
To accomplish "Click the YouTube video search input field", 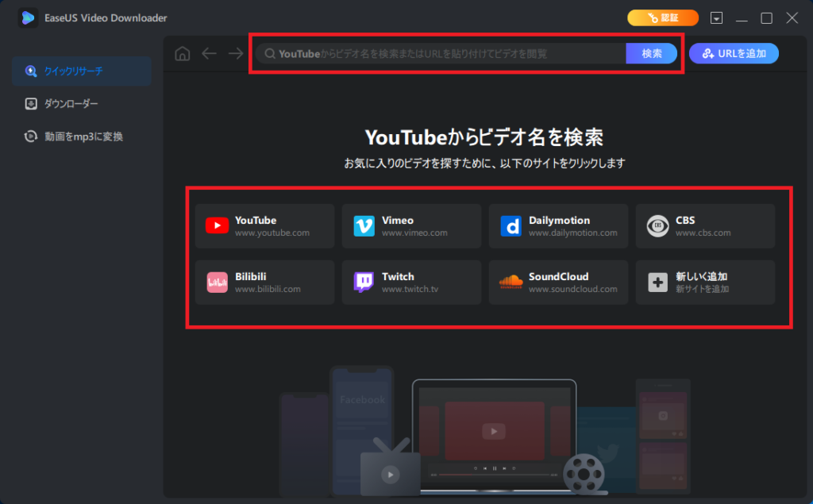I will [x=445, y=53].
